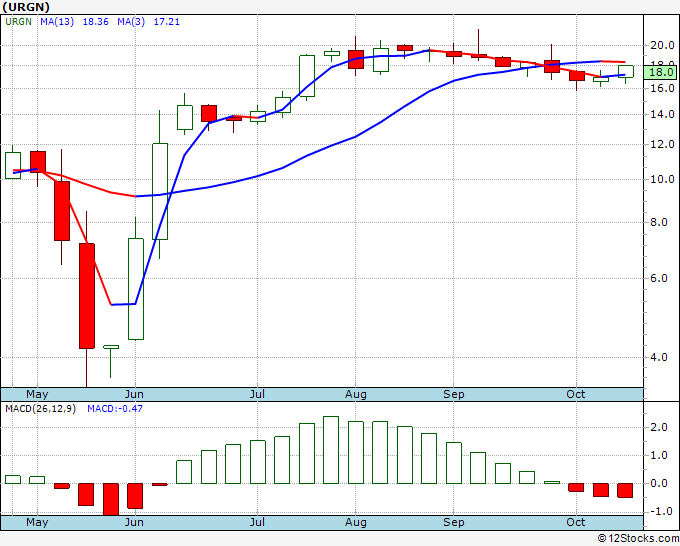Click the 2.0 MACD axis label

[659, 428]
